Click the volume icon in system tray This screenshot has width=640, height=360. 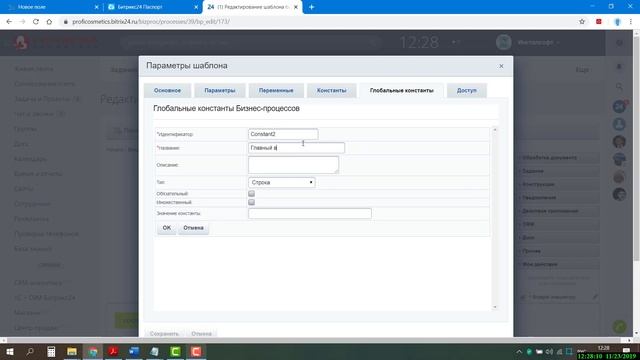pos(549,351)
